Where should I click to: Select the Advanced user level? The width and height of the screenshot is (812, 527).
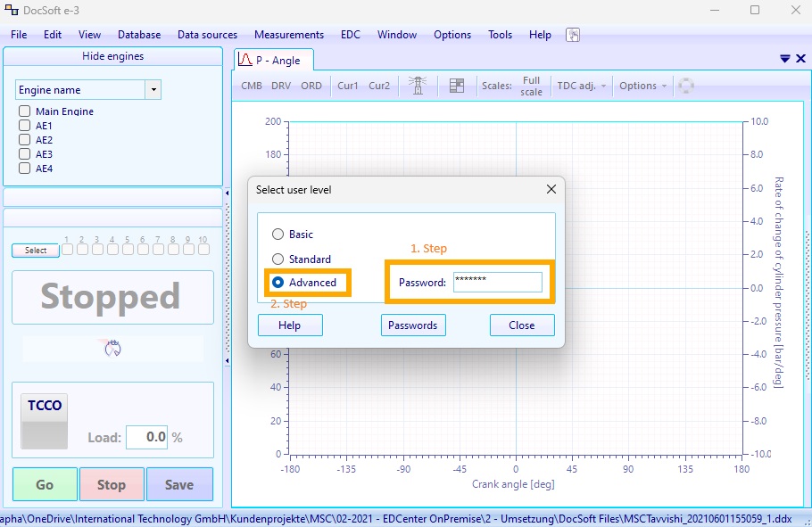tap(277, 282)
